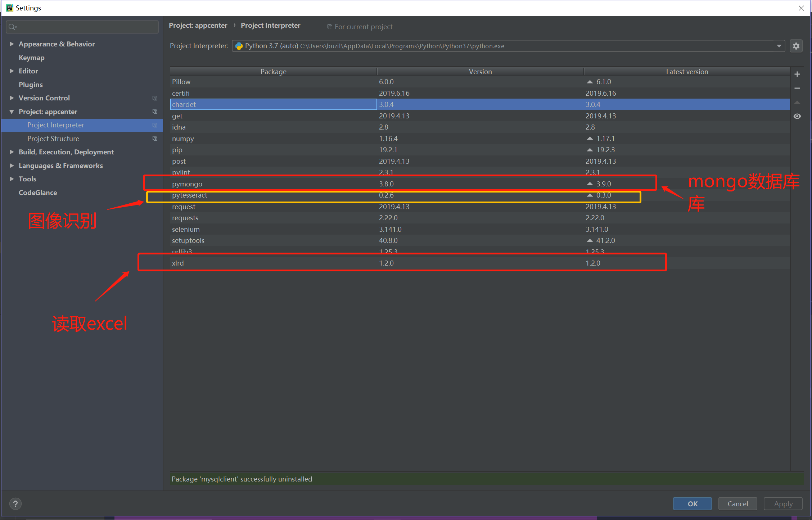Screen dimensions: 812x520
Task: Click project-level icon beside Project Structure
Action: [155, 139]
